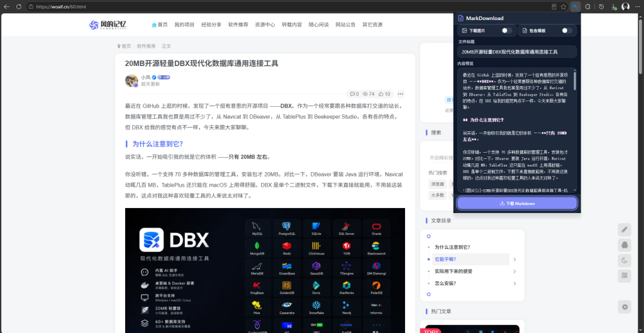Open the browser downloads icon

[614, 6]
